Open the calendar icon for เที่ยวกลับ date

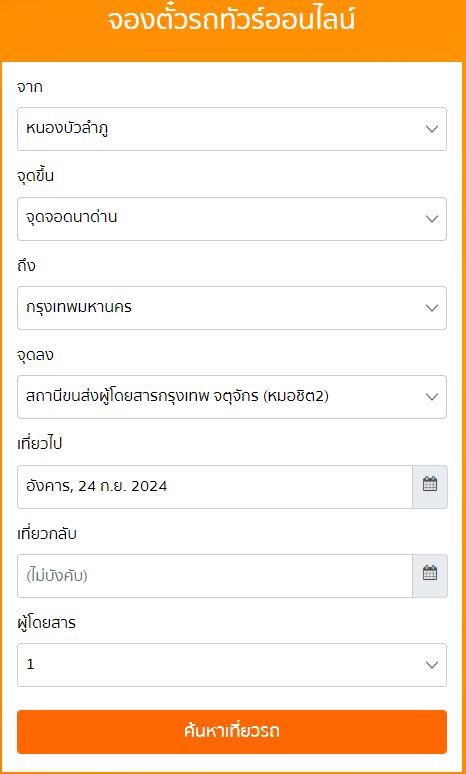pyautogui.click(x=430, y=576)
